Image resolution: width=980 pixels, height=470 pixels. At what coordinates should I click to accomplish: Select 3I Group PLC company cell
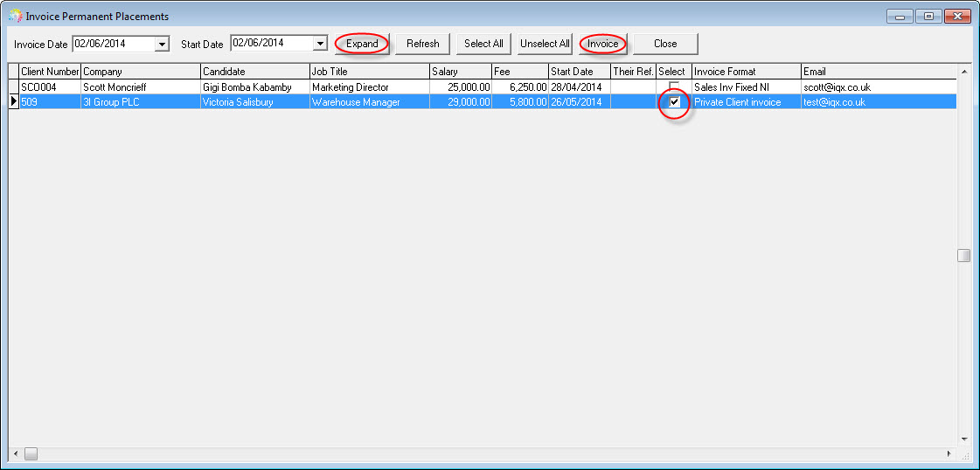141,102
